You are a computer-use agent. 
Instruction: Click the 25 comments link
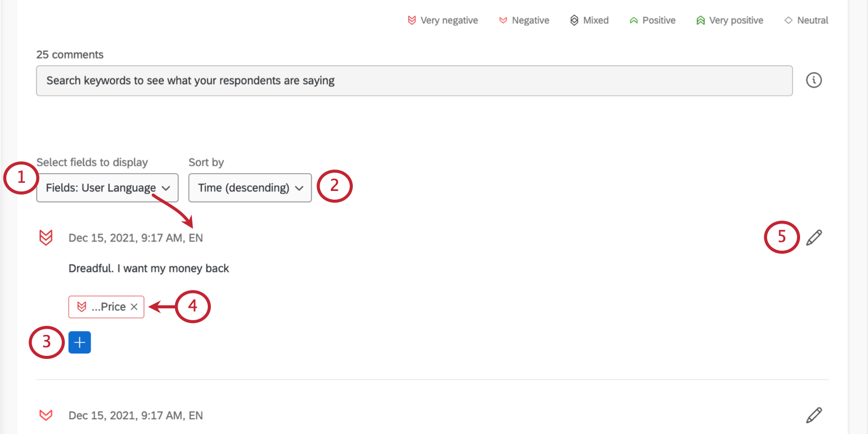click(x=69, y=54)
